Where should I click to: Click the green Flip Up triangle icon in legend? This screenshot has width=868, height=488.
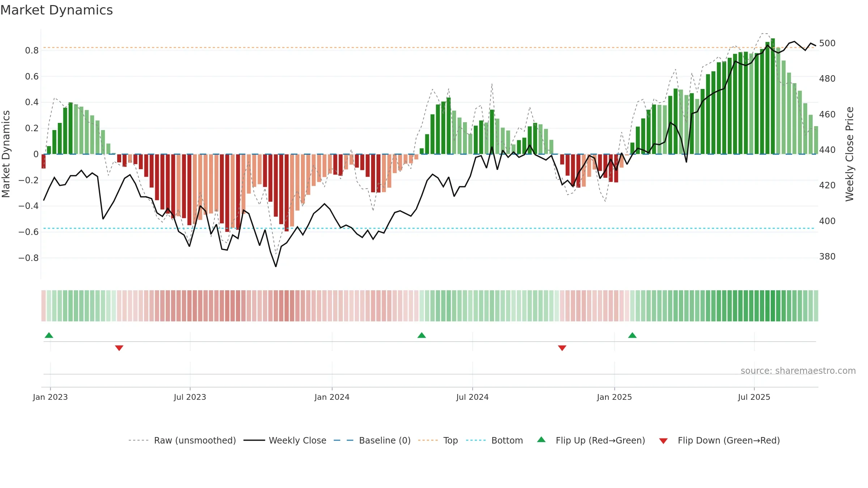point(541,440)
